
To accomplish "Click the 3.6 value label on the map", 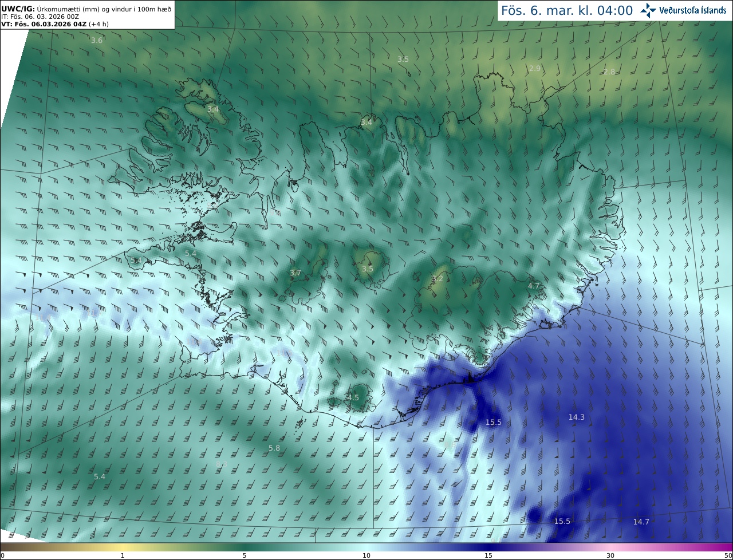I will click(x=97, y=40).
